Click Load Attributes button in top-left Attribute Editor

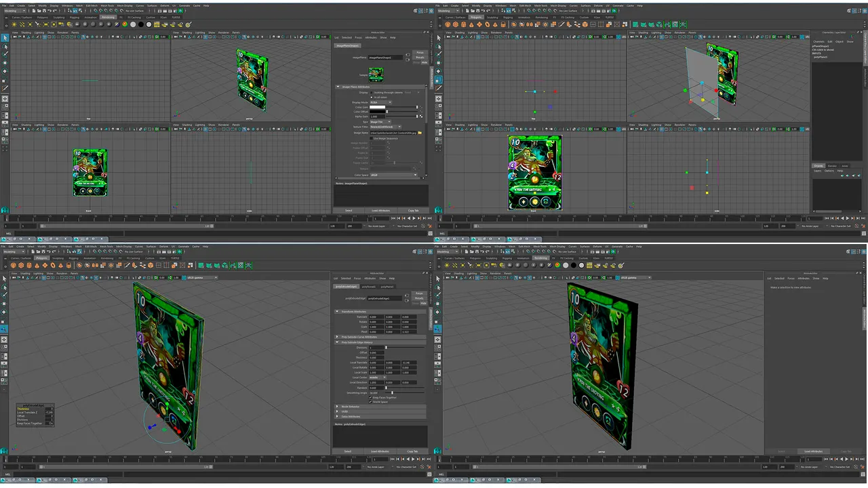tap(381, 211)
